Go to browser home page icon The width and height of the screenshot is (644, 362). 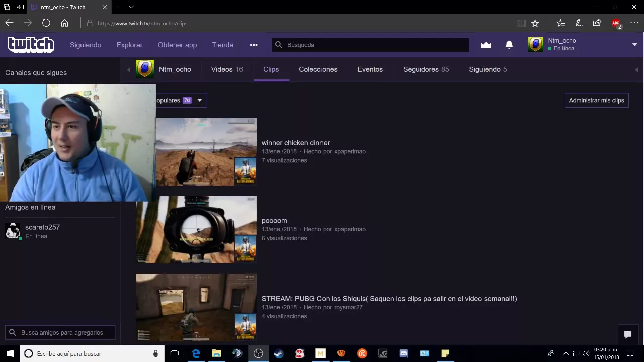click(x=64, y=23)
